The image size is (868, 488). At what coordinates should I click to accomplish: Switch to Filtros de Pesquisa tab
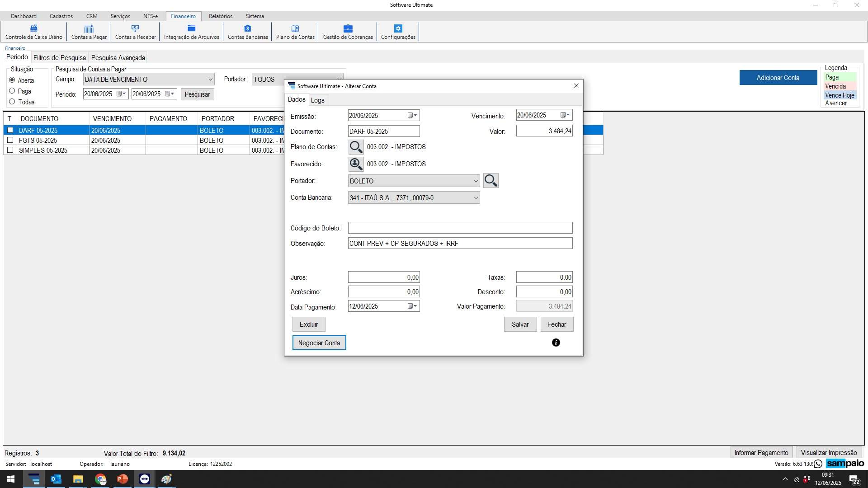60,58
